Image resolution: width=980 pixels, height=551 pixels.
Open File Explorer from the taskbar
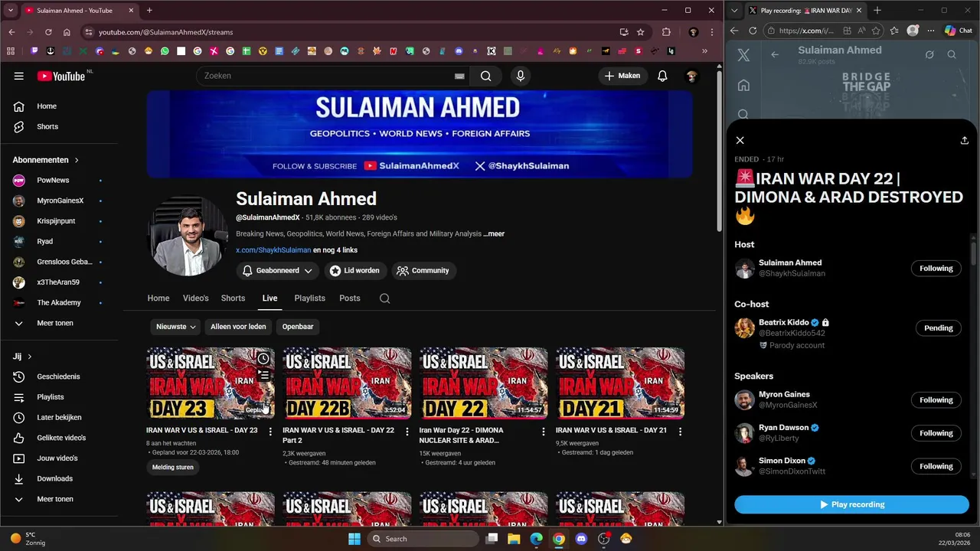pyautogui.click(x=514, y=539)
